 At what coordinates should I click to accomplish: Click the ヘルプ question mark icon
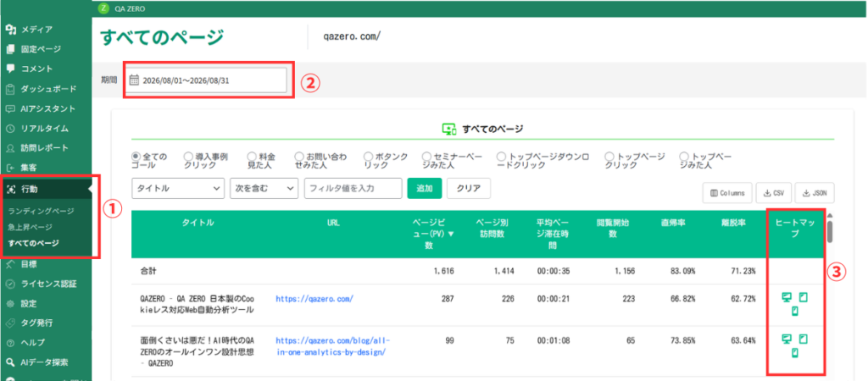10,342
